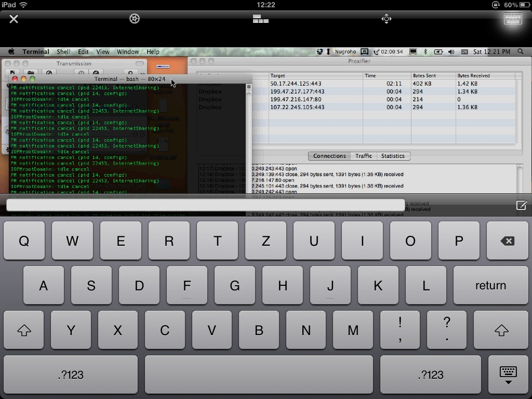Tap the pointer move crosshair icon
The image size is (532, 399).
[x=386, y=19]
